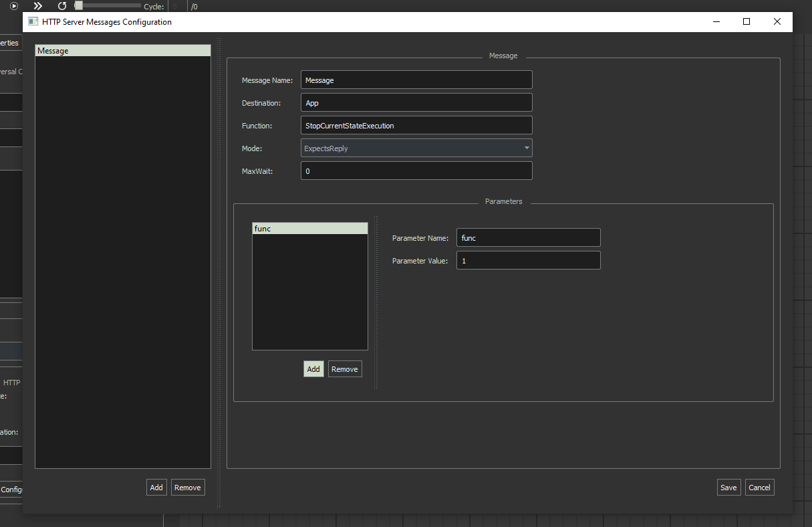Select the func parameter in the parameters list

point(309,228)
